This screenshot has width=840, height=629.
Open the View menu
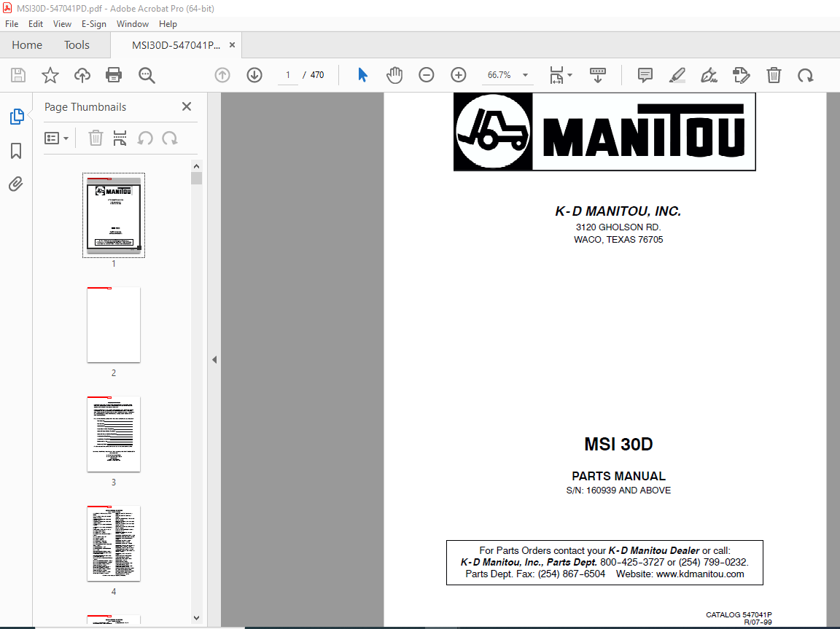click(62, 24)
